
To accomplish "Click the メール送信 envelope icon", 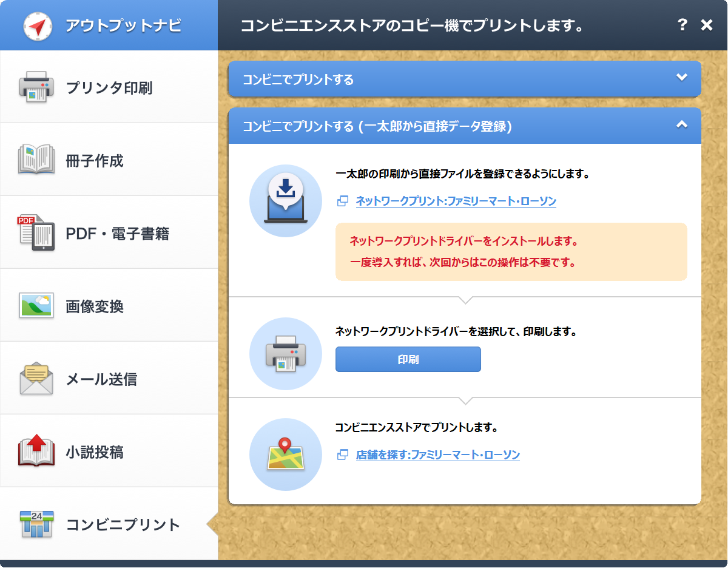I will (36, 379).
